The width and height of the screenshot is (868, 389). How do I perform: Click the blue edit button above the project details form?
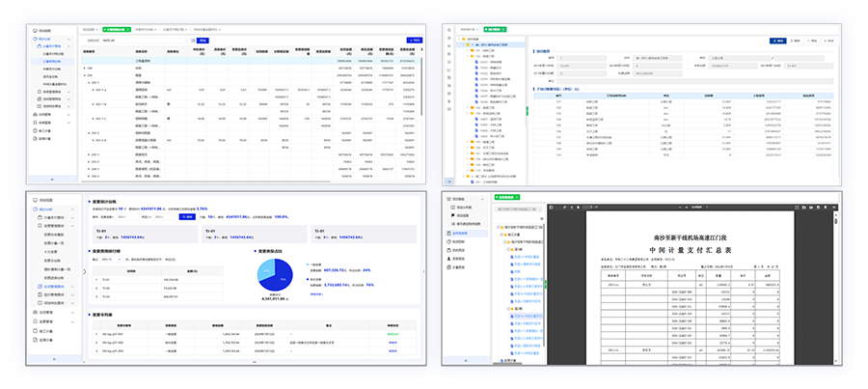click(x=777, y=41)
